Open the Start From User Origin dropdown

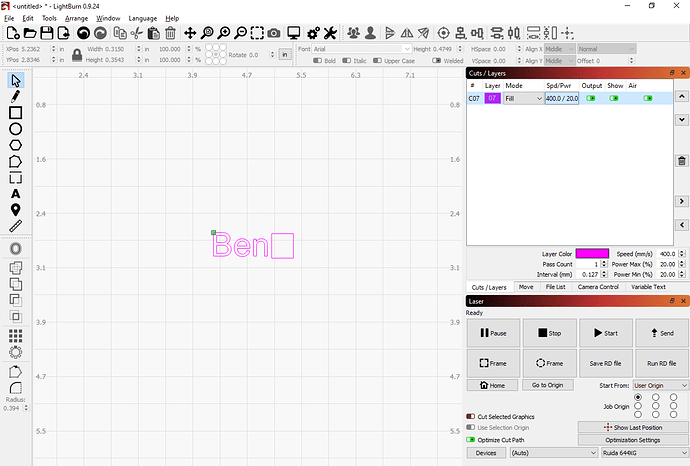point(661,385)
